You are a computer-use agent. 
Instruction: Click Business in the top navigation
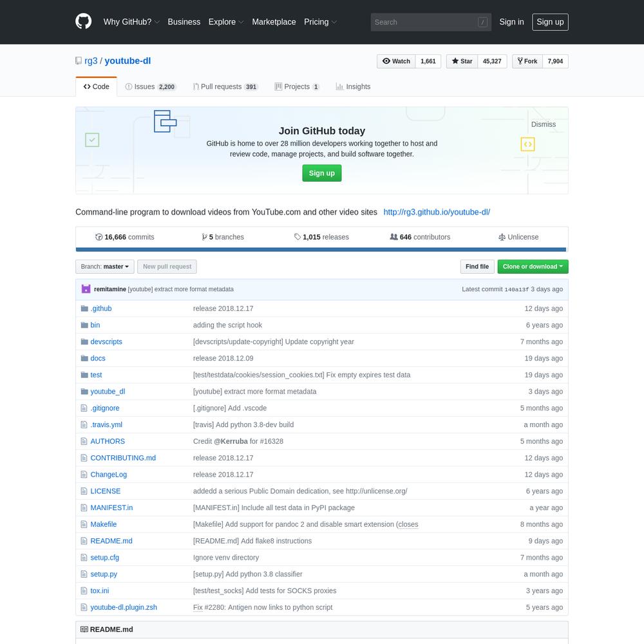[184, 22]
